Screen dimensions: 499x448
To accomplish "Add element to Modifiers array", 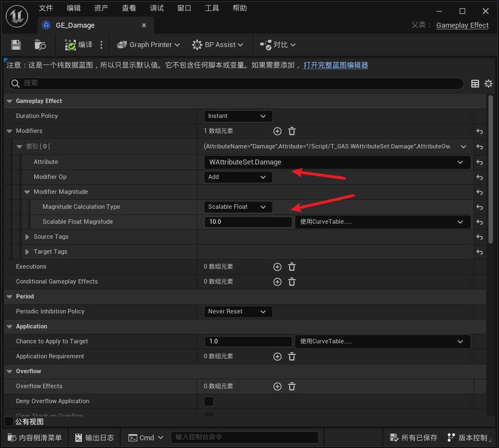I will pos(277,131).
